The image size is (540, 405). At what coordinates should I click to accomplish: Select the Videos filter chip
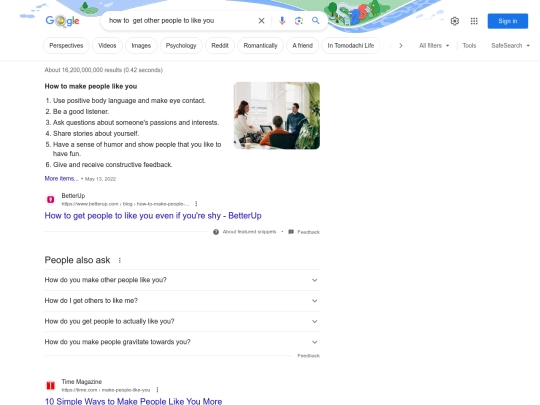point(107,45)
